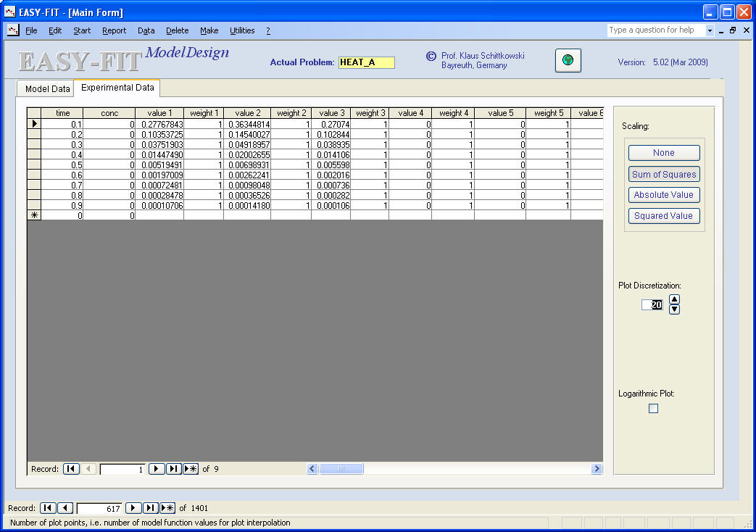Viewport: 756px width, 532px height.
Task: Jump to last record in inner navigator
Action: [173, 469]
